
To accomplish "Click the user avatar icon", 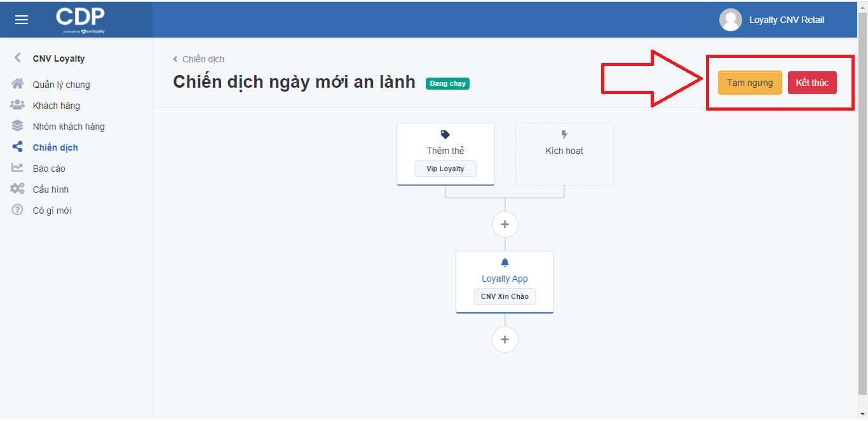I will pyautogui.click(x=730, y=20).
